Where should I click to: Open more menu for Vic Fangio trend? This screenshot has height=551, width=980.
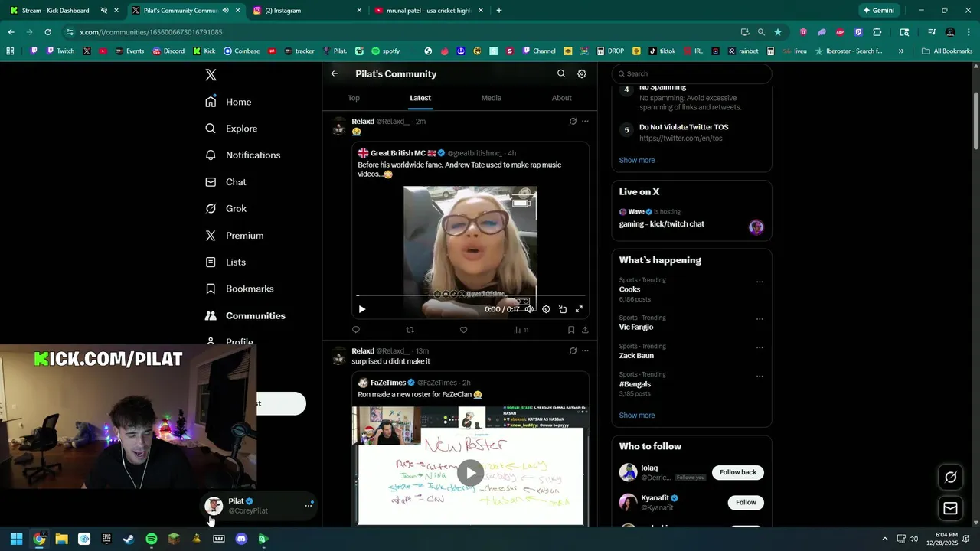click(759, 319)
